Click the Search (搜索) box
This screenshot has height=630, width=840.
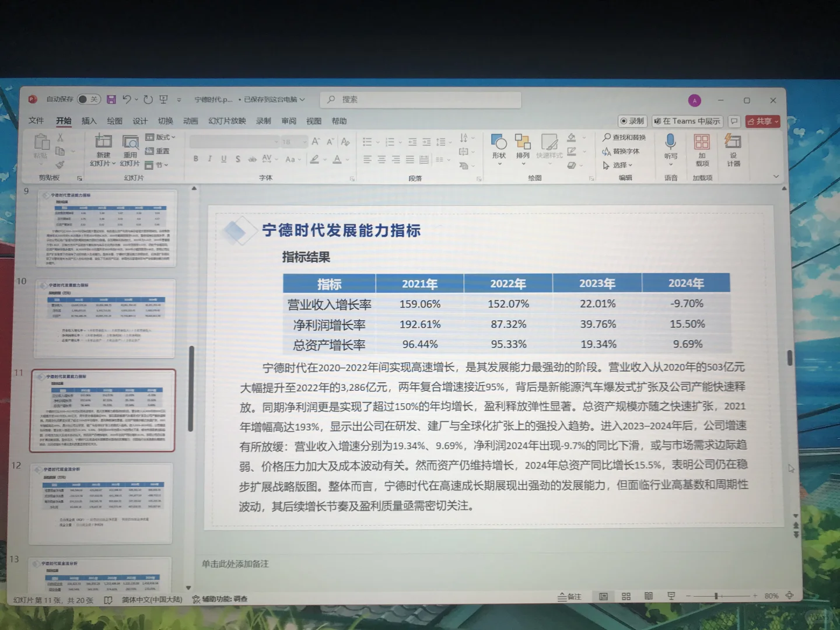[x=421, y=100]
